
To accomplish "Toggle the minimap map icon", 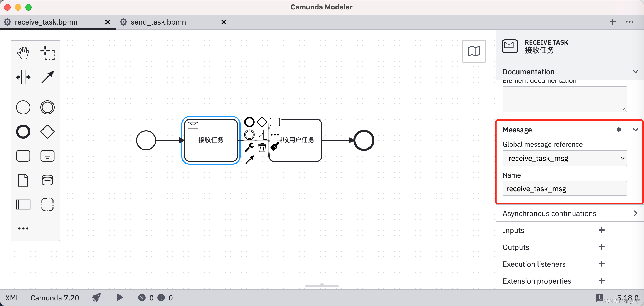I will coord(474,51).
